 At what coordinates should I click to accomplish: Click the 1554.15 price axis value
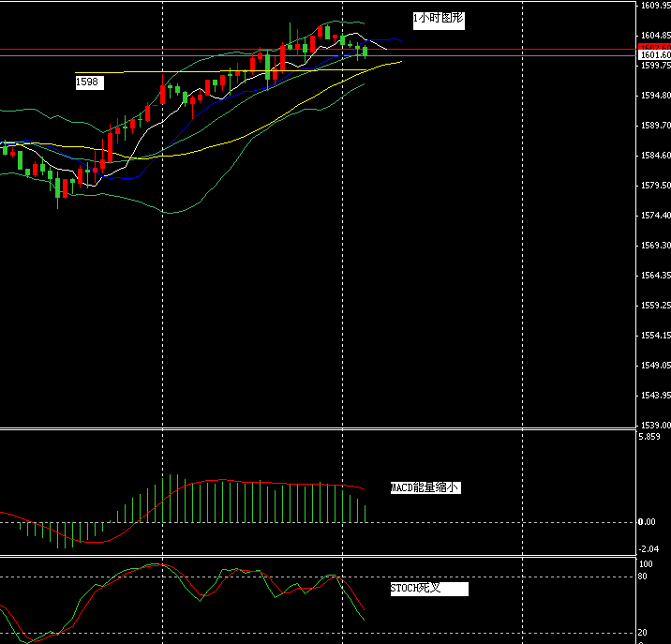pos(654,336)
